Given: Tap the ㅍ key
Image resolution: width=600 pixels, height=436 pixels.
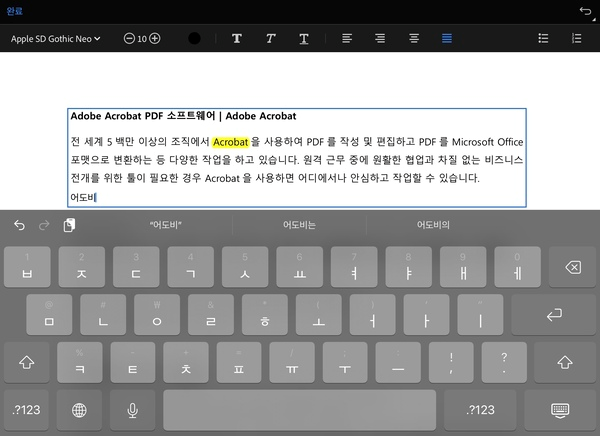Looking at the screenshot, I should [x=239, y=363].
